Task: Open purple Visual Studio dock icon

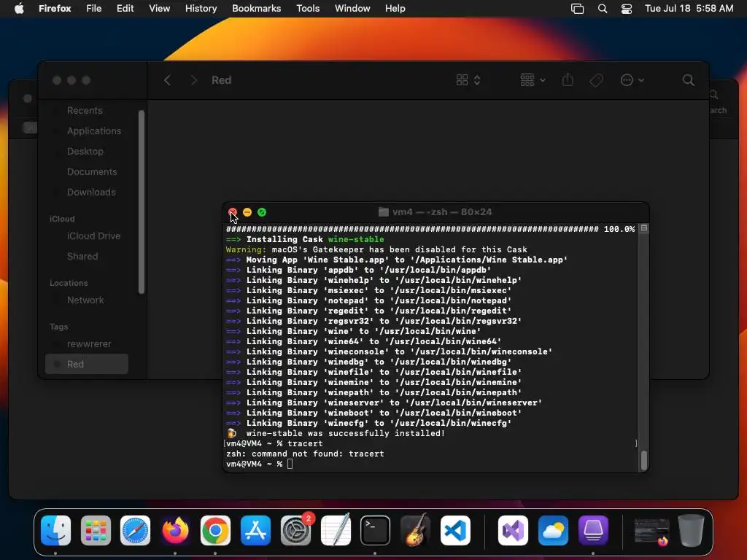Action: pyautogui.click(x=513, y=530)
